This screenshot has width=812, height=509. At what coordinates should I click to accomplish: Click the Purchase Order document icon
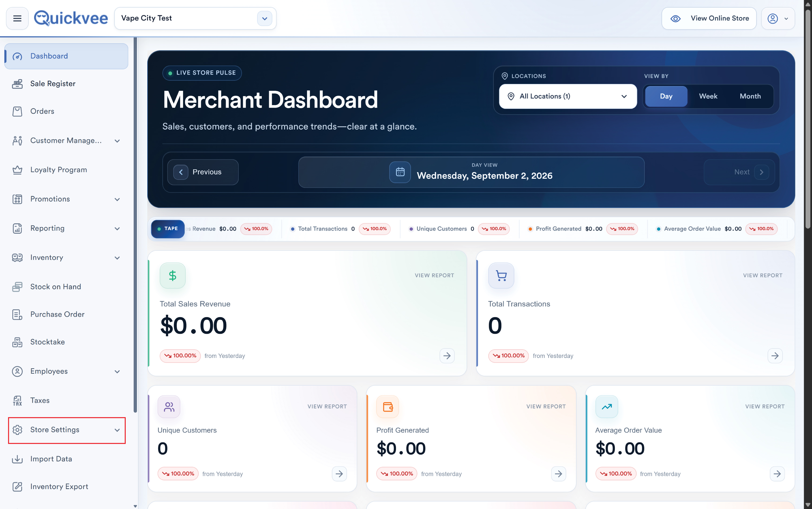pyautogui.click(x=17, y=314)
